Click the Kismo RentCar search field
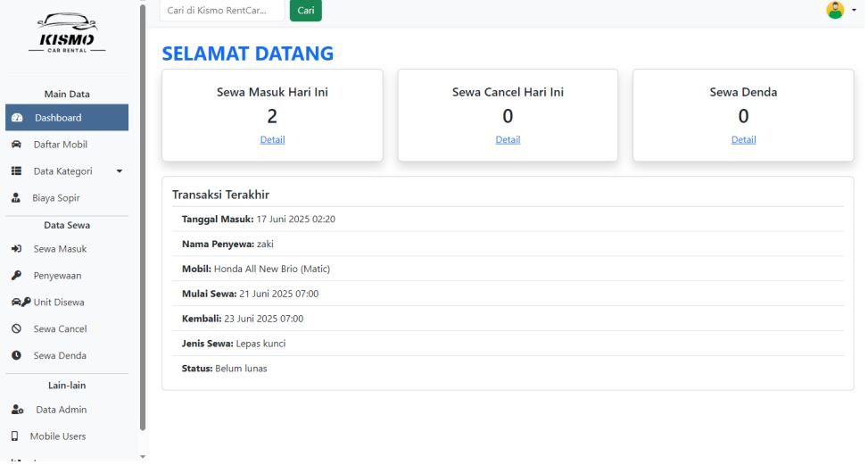The image size is (868, 465). tap(221, 10)
